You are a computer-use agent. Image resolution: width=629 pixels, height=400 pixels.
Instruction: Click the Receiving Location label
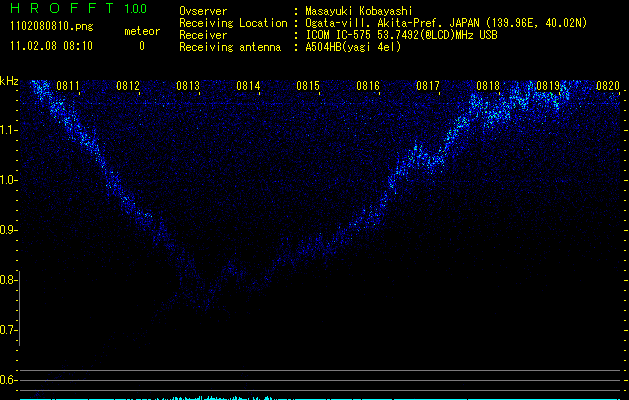tap(233, 23)
